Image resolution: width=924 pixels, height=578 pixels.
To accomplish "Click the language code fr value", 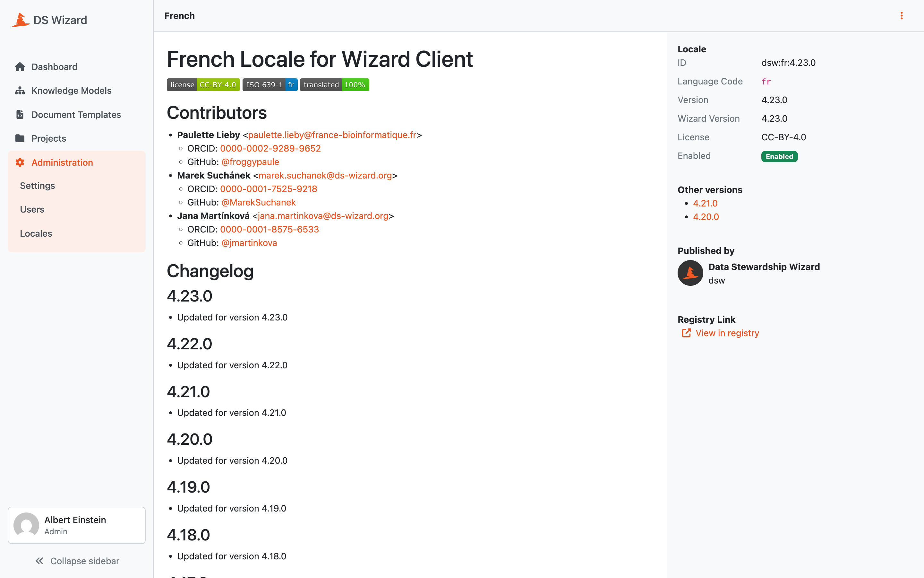I will (x=766, y=82).
